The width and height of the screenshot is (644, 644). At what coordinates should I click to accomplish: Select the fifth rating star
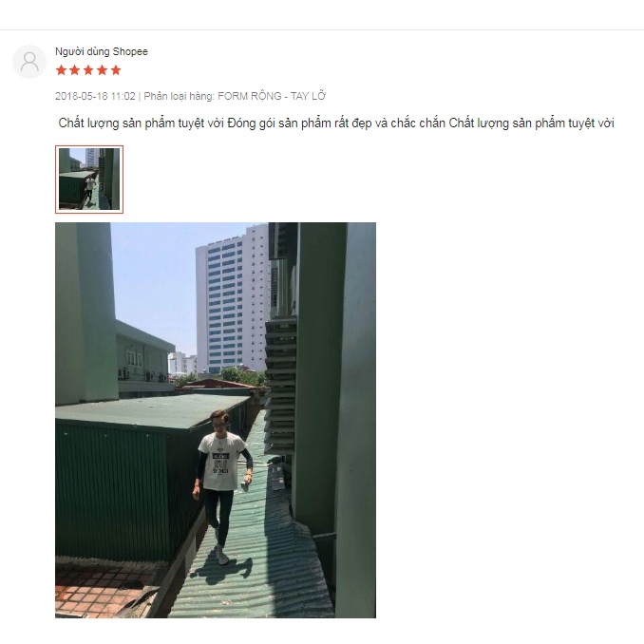[116, 70]
